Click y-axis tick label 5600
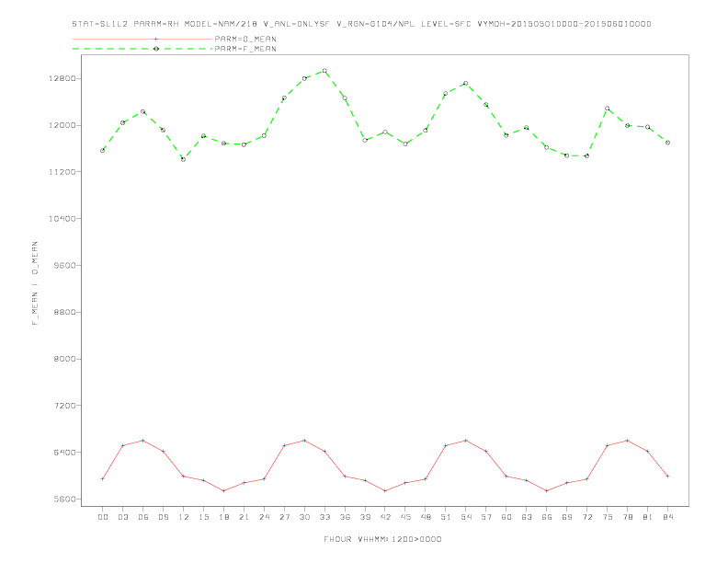The width and height of the screenshot is (728, 563). 64,499
